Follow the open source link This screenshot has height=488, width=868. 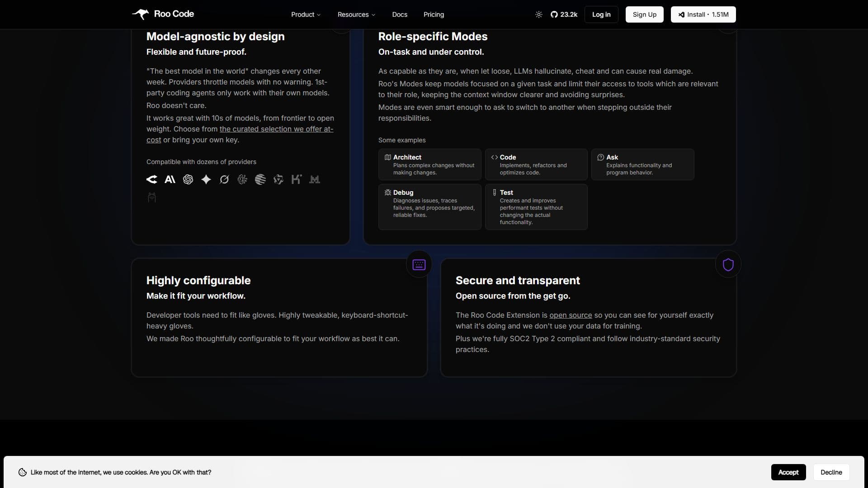(x=571, y=315)
